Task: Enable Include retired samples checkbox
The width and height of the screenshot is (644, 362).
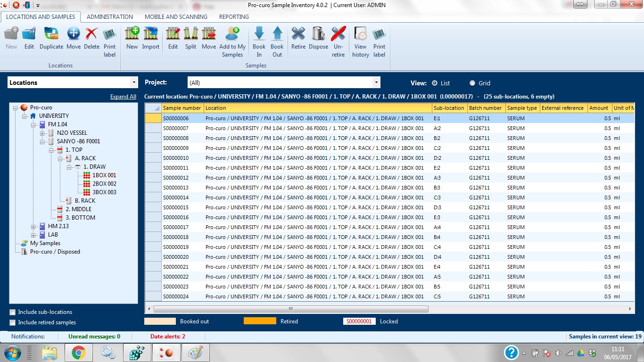Action: [x=12, y=322]
